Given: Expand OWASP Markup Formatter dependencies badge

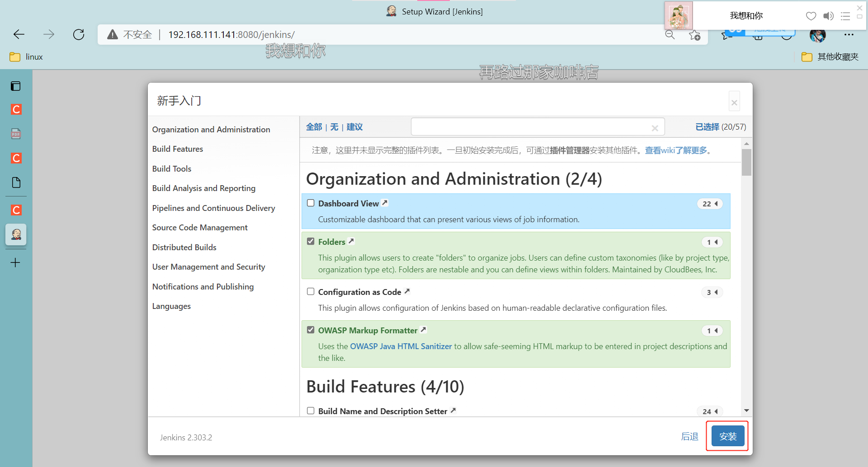Looking at the screenshot, I should pos(712,331).
